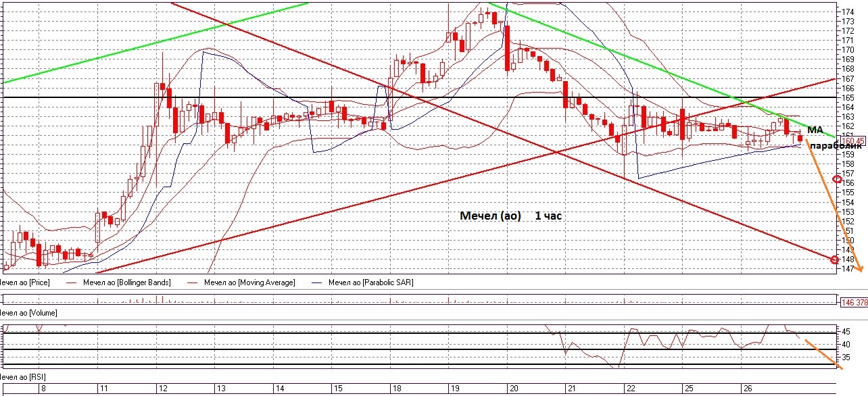Click the 165 price axis label
868x396 pixels.
click(848, 97)
